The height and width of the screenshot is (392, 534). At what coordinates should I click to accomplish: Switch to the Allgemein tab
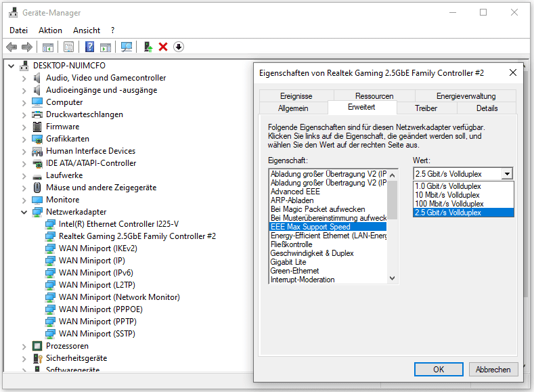(x=293, y=108)
